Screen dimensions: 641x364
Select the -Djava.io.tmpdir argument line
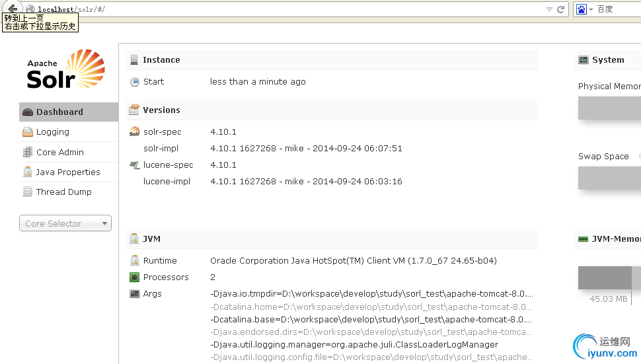[x=371, y=294]
